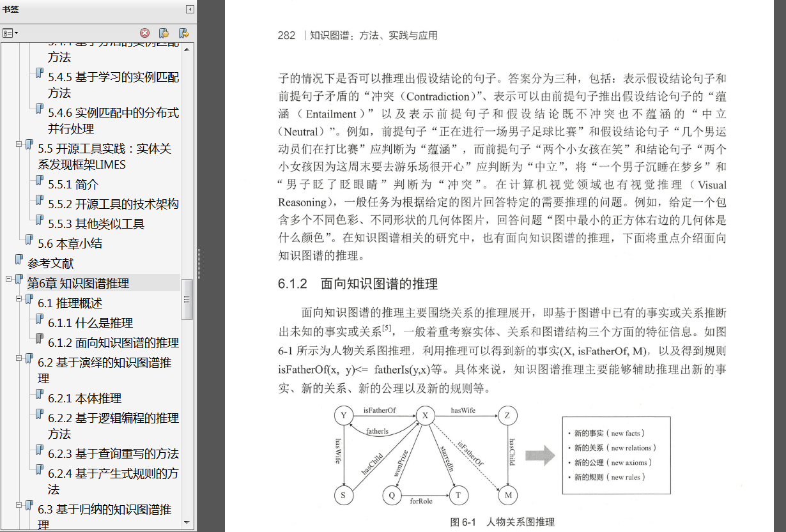Open bookmark 6.2.3 基于查询重写的方法

114,453
